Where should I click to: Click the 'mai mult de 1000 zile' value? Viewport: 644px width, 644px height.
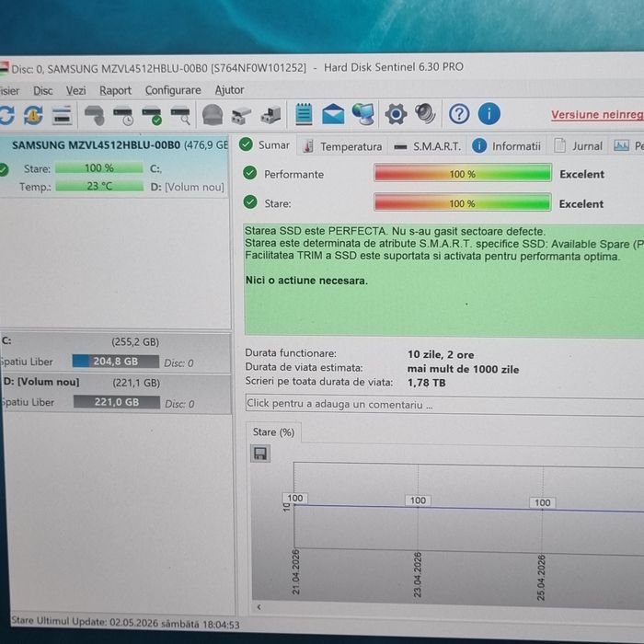[x=463, y=369]
